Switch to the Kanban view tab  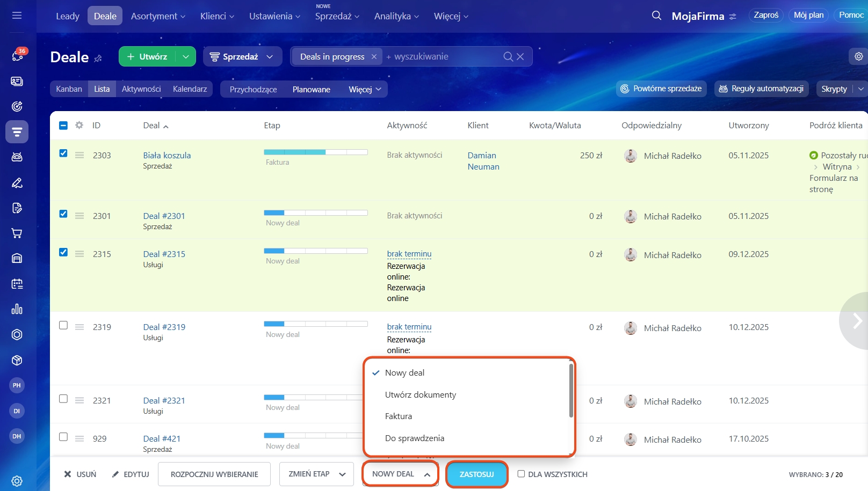tap(69, 89)
